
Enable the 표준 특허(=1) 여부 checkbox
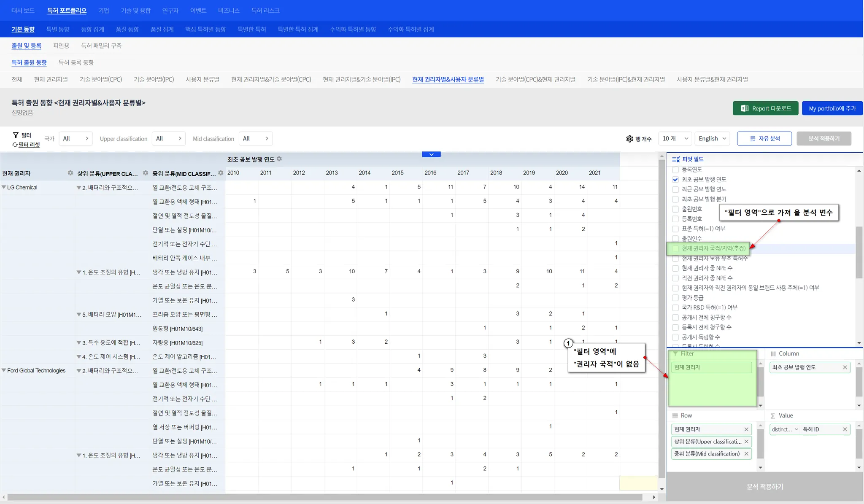pos(675,229)
